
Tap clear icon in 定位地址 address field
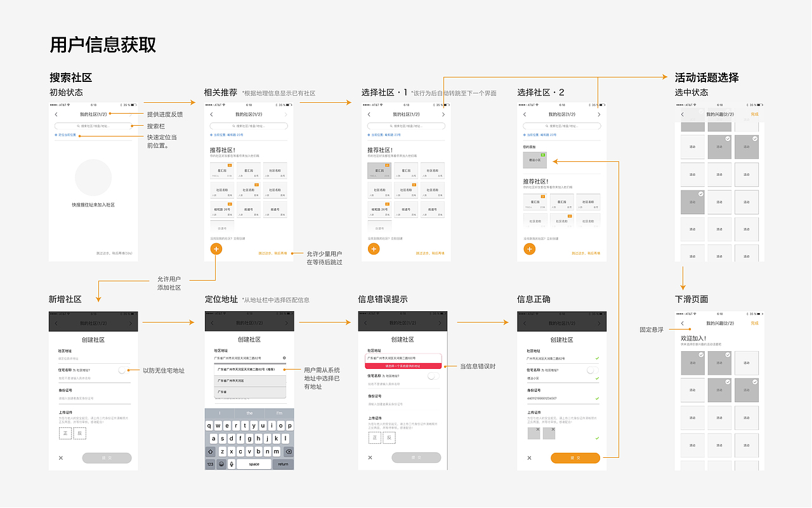click(x=284, y=358)
